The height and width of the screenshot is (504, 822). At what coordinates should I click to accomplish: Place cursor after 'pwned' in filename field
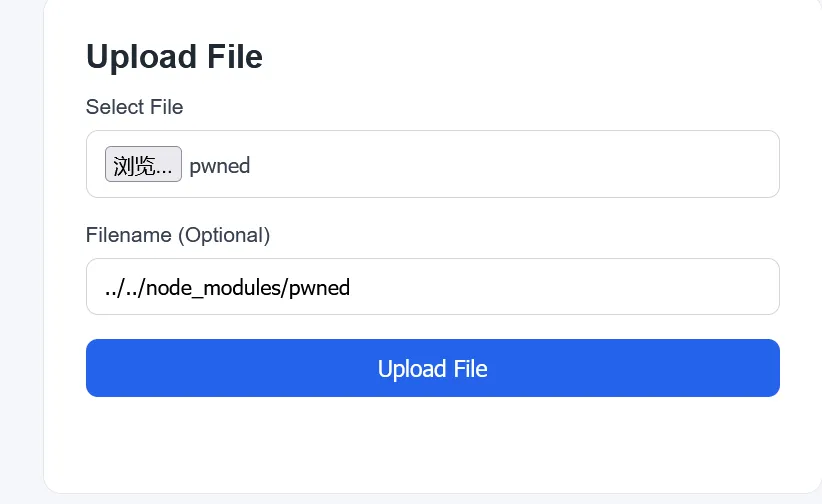coord(352,288)
